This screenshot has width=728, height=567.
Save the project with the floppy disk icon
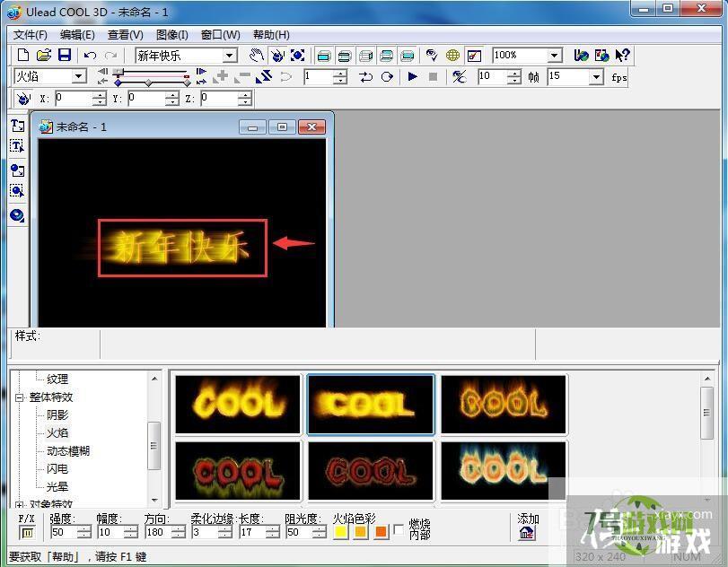[x=64, y=56]
